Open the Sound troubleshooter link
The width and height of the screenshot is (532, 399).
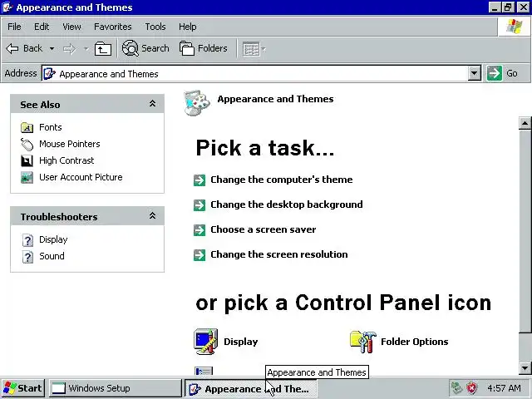[x=52, y=256]
